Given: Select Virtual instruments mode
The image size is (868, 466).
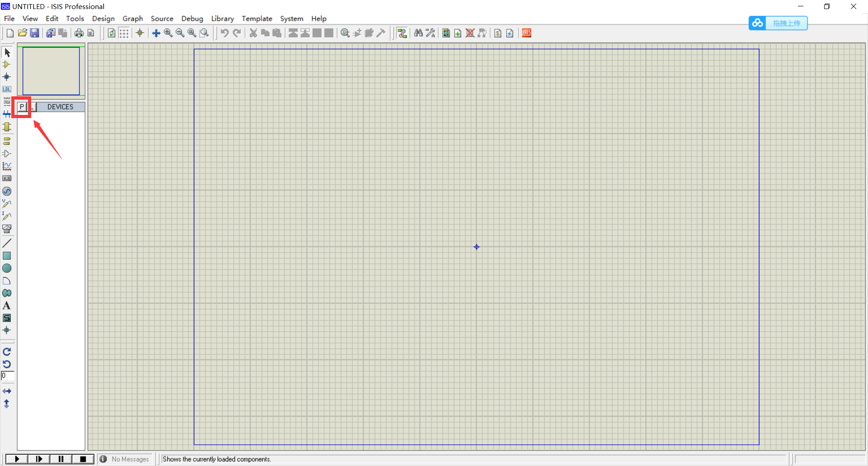Looking at the screenshot, I should point(7,229).
